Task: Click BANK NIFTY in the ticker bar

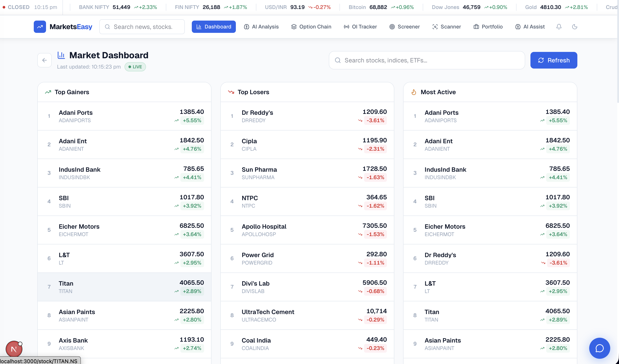Action: [x=118, y=7]
